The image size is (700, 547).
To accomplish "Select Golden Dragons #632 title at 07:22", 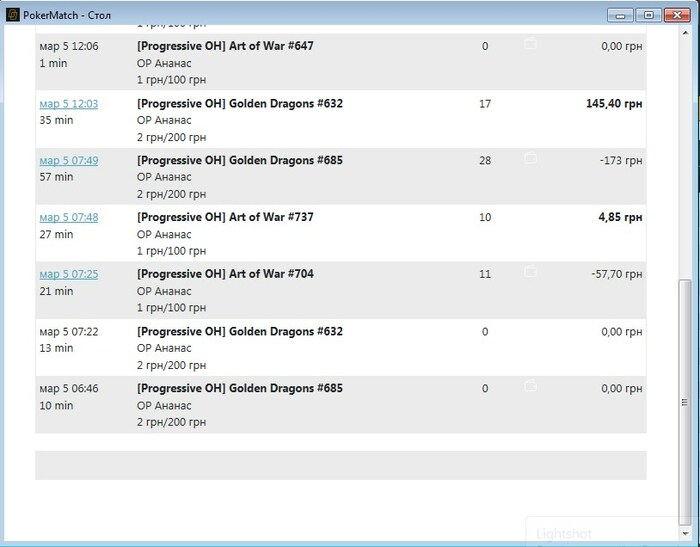I will (x=240, y=332).
